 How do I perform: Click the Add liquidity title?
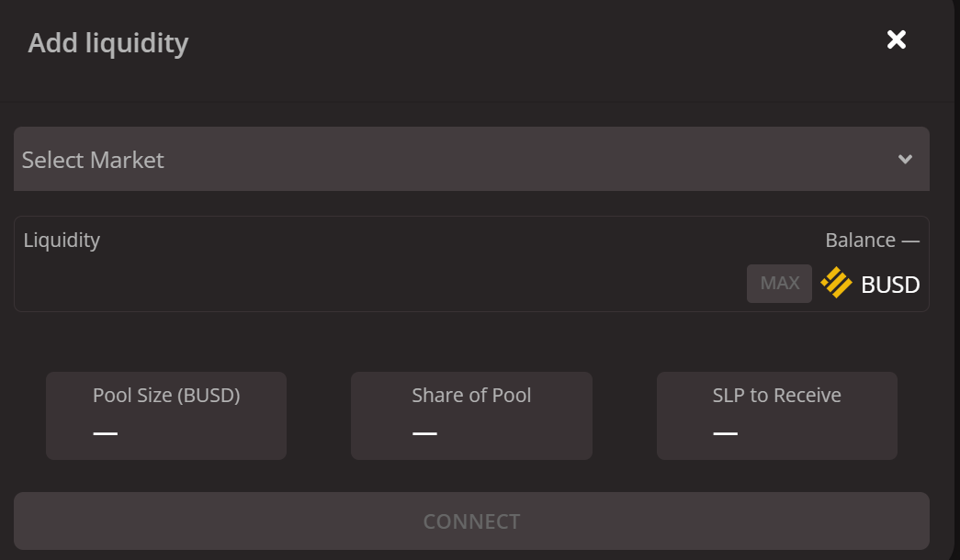click(108, 42)
